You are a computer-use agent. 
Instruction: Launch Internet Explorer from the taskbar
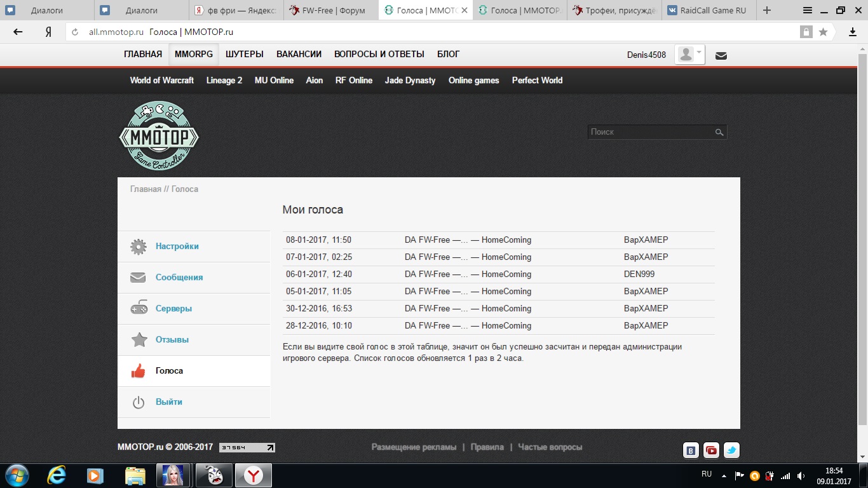pos(57,475)
